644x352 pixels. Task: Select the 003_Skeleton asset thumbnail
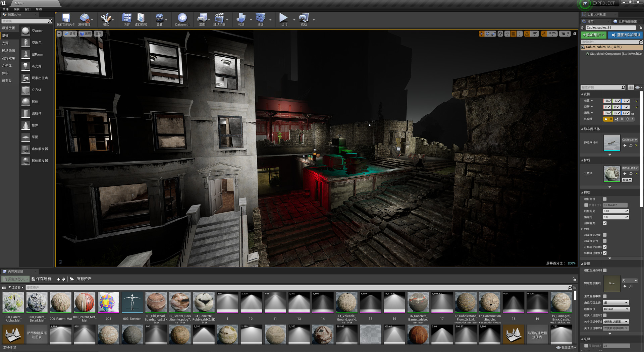[x=132, y=302]
